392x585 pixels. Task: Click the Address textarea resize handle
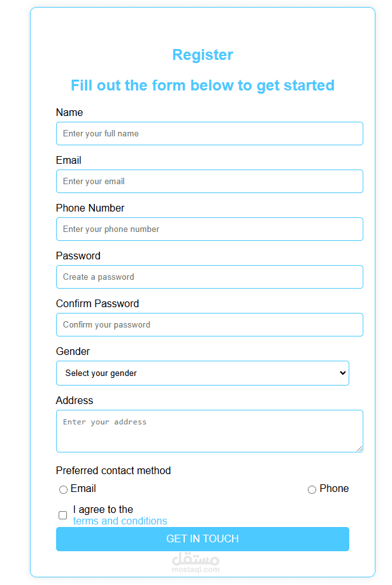tap(359, 449)
